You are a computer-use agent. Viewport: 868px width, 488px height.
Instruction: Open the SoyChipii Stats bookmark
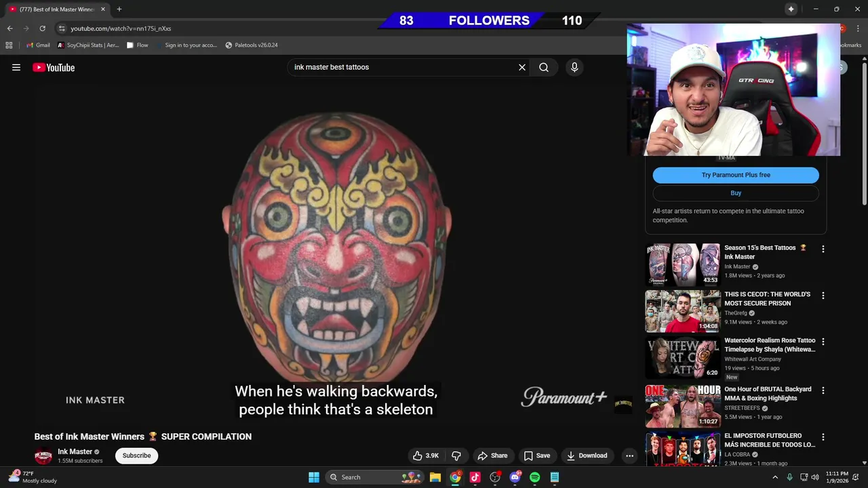[88, 45]
